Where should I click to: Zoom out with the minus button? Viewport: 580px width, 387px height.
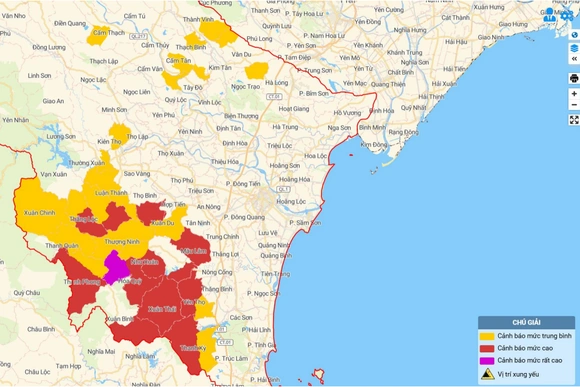(574, 105)
